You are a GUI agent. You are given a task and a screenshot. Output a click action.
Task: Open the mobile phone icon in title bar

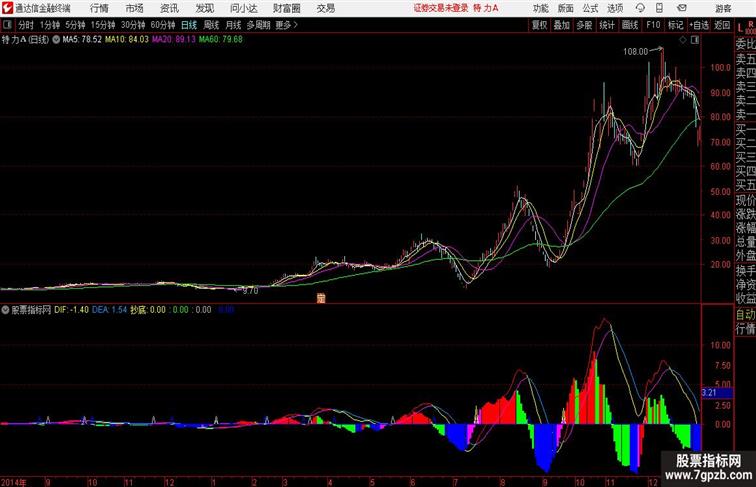tap(659, 8)
